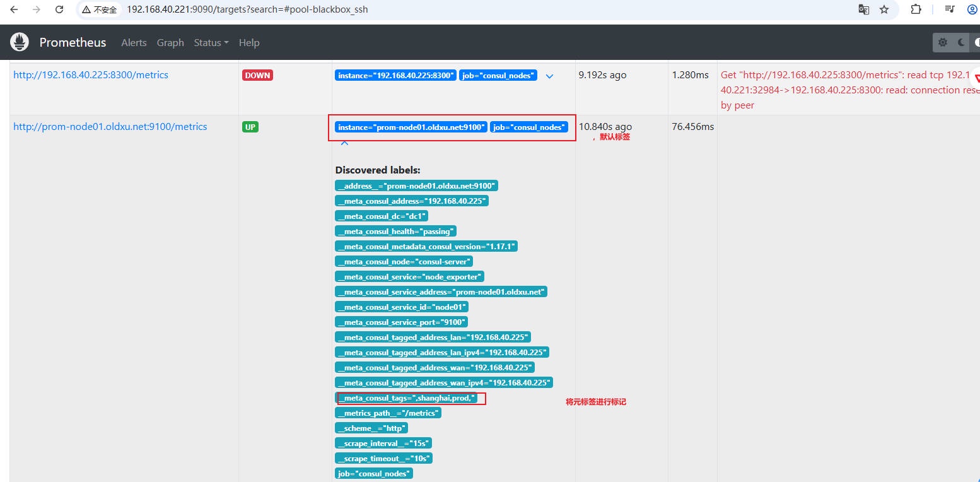Open the prom-node01.oldxu.net:9100 metrics link
The width and height of the screenshot is (980, 482).
(110, 126)
